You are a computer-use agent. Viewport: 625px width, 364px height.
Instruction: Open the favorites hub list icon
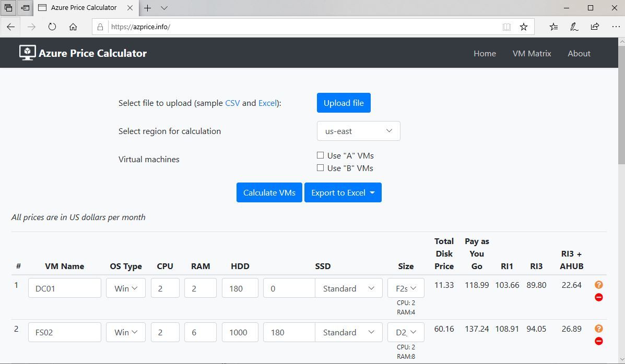(553, 27)
